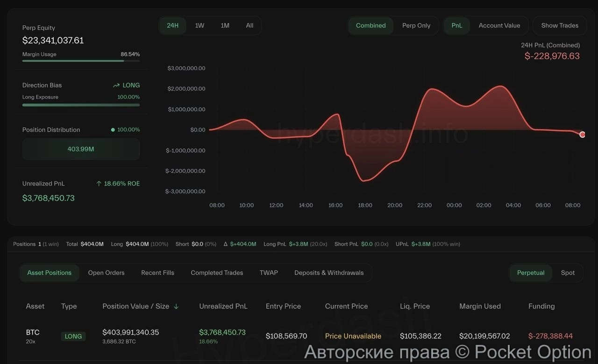View the Completed Trades tab

click(216, 272)
